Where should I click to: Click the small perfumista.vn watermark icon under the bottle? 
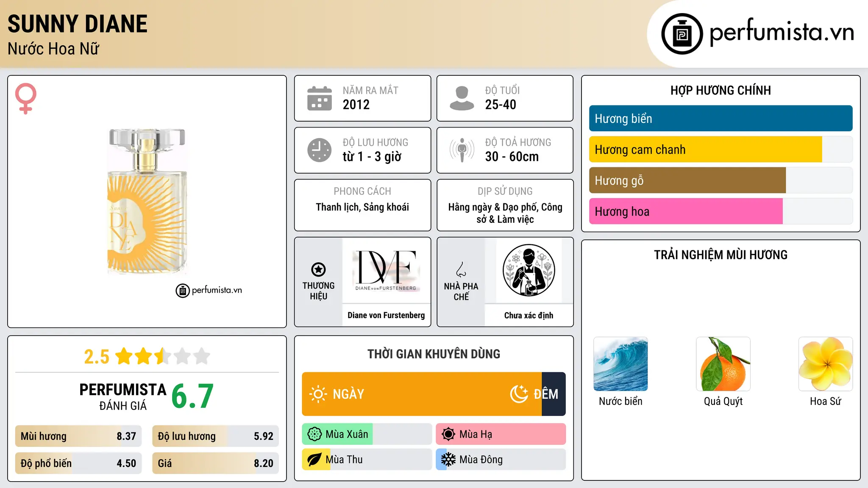click(x=183, y=291)
